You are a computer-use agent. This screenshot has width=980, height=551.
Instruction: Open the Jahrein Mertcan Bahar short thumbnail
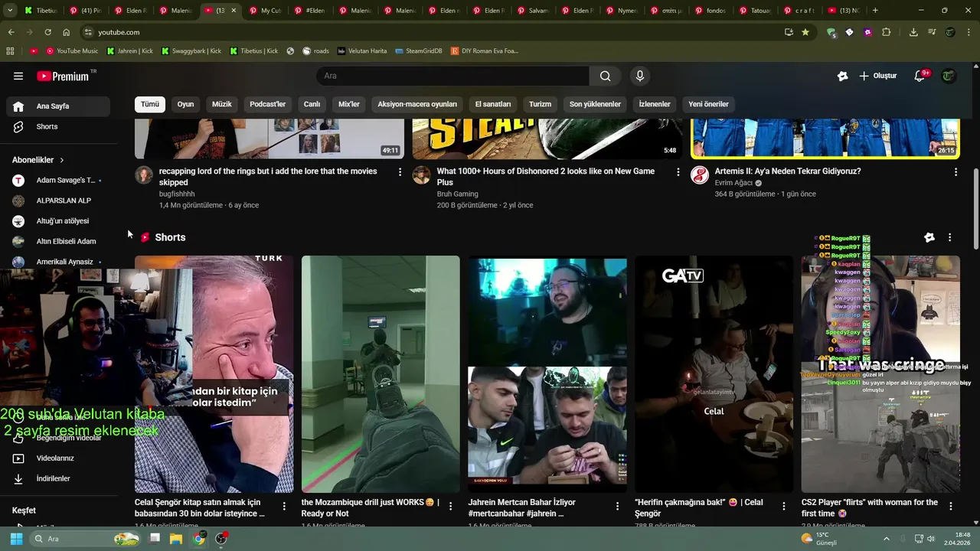547,374
